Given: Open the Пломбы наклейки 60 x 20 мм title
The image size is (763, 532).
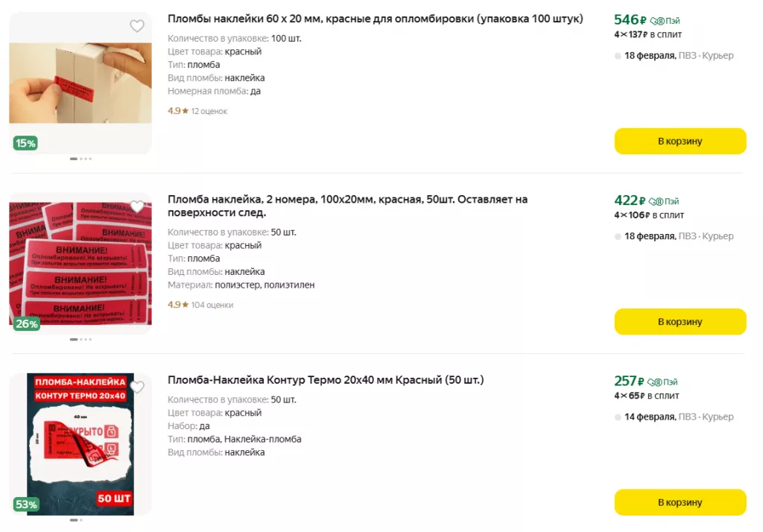Looking at the screenshot, I should (x=375, y=19).
